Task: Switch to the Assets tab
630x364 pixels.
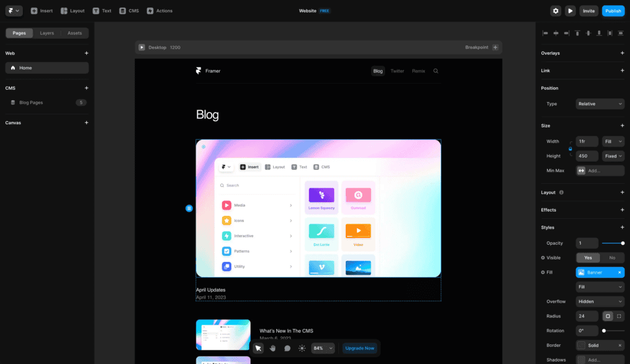Action: tap(74, 33)
